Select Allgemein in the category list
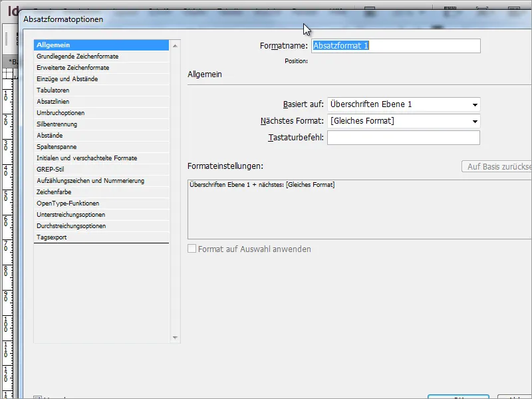The width and height of the screenshot is (532, 399). click(x=101, y=45)
